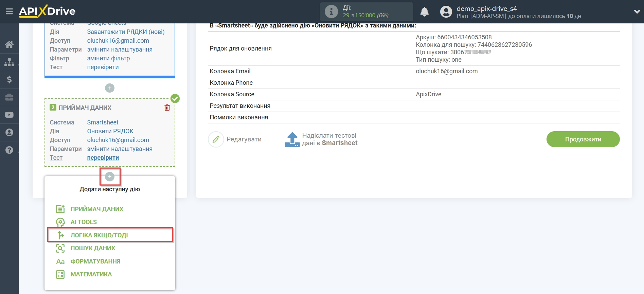
Task: Go to Home in the sidebar
Action: click(9, 44)
